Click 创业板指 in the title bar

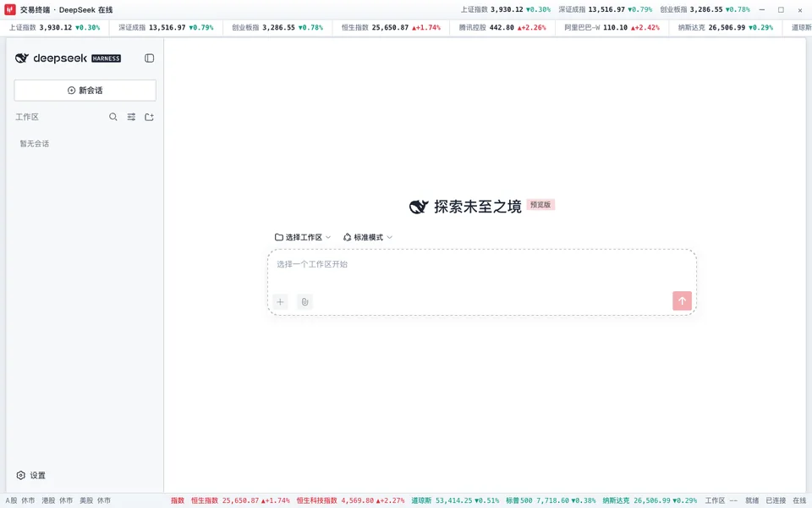[x=705, y=9]
